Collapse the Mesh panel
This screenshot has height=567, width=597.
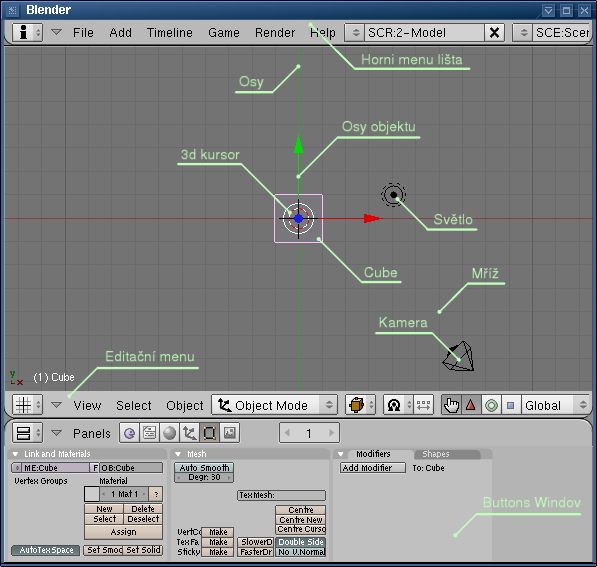tap(178, 454)
